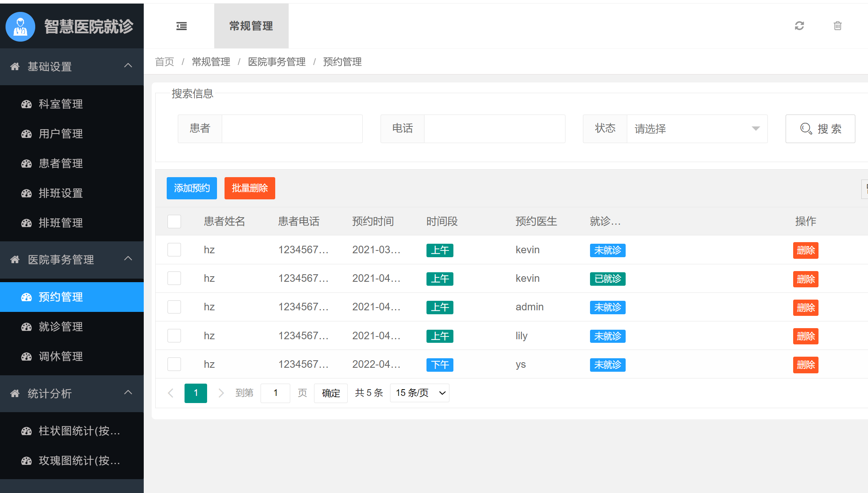Open the 15 条/页 page size dropdown
This screenshot has width=868, height=493.
point(419,393)
